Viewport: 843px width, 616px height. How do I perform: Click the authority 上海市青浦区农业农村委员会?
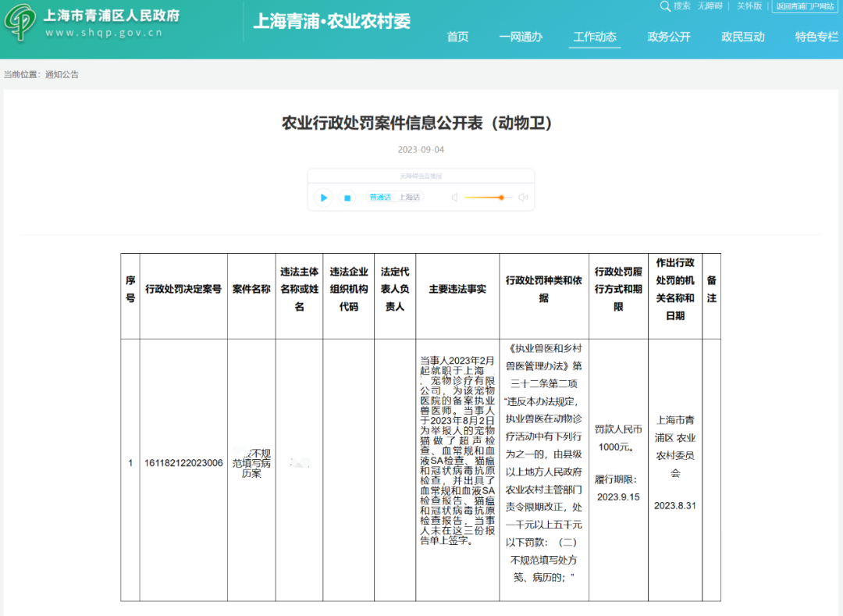tap(675, 447)
